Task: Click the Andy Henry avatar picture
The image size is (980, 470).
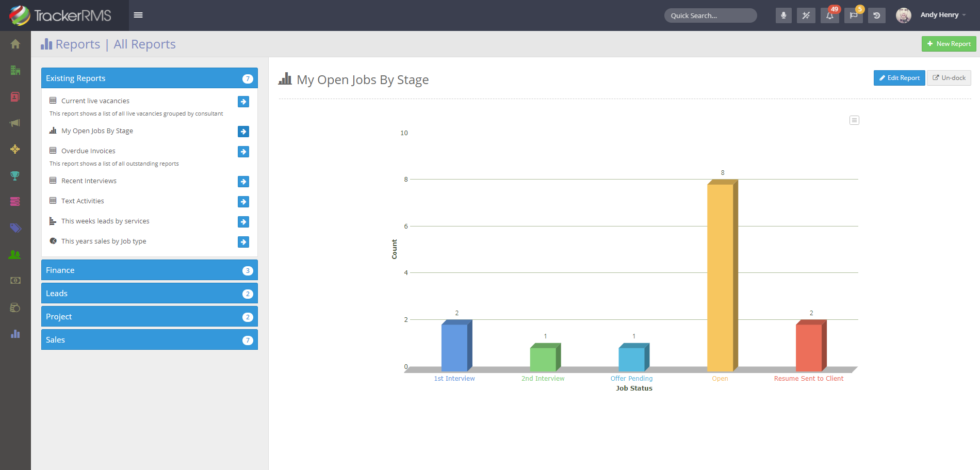Action: pos(904,15)
